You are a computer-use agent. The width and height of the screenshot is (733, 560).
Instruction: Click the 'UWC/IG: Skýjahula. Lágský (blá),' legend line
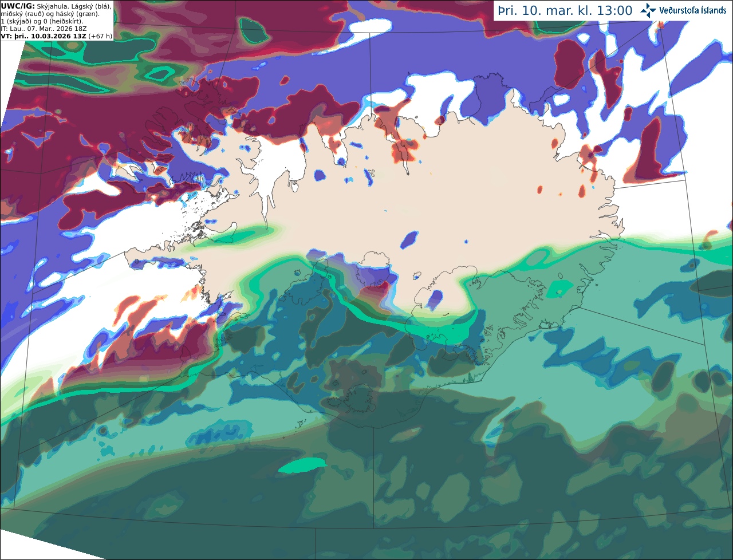(x=56, y=6)
